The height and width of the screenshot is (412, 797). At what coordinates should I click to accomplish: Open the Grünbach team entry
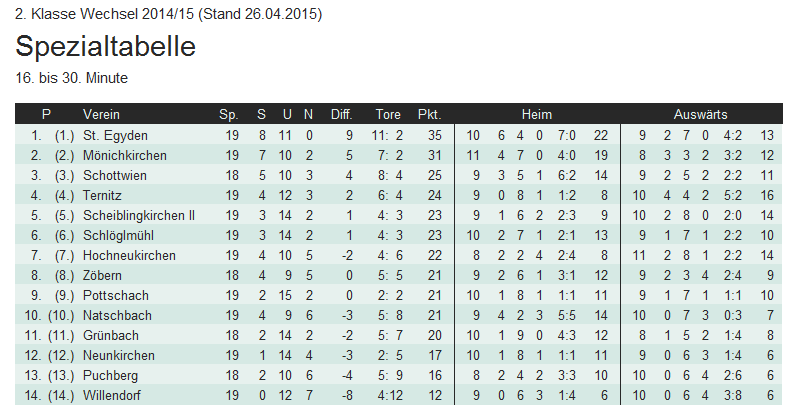point(111,336)
